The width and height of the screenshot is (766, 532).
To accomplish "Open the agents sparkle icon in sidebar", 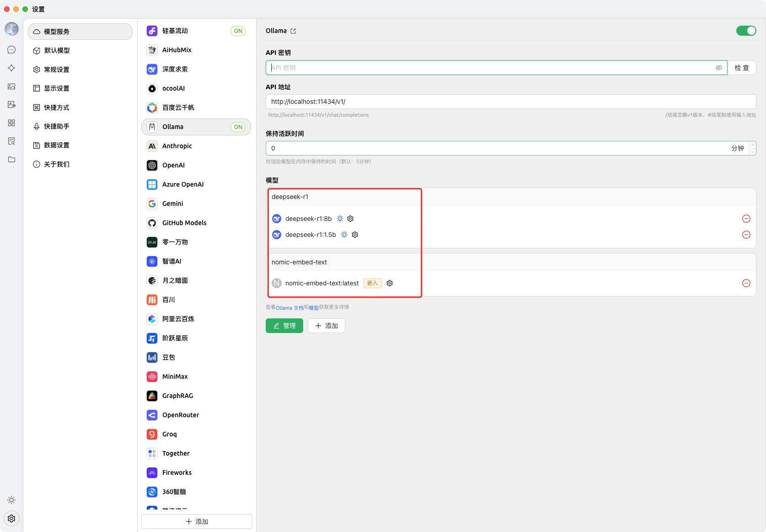I will 11,68.
